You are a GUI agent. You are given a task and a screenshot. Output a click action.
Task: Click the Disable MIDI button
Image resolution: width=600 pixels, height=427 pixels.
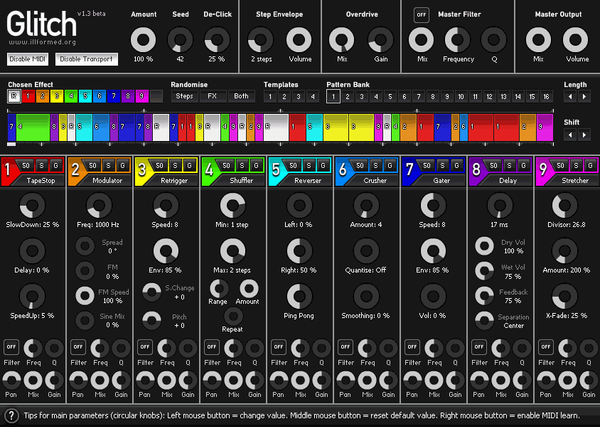pyautogui.click(x=28, y=59)
